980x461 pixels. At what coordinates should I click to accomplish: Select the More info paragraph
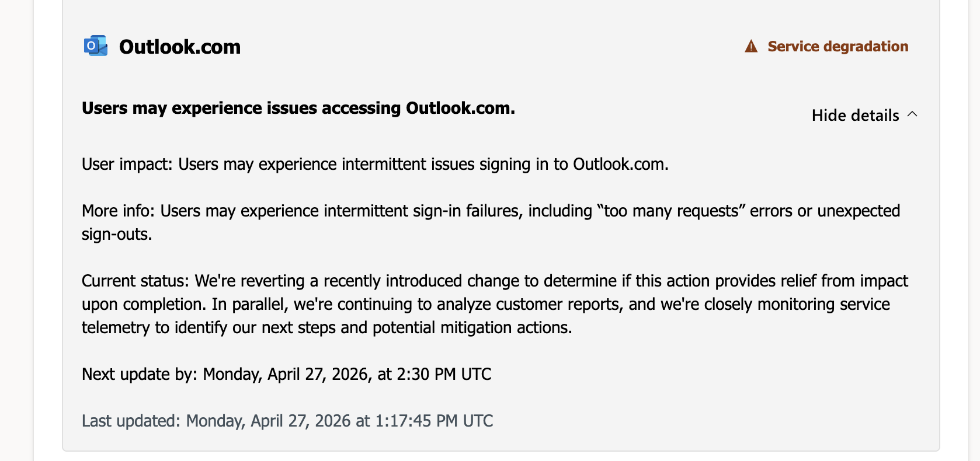pos(491,222)
